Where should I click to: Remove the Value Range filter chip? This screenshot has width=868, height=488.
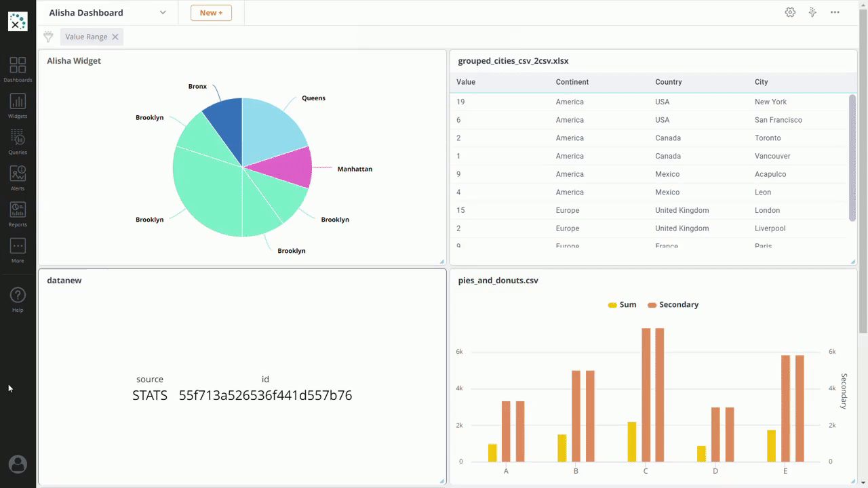pos(115,37)
